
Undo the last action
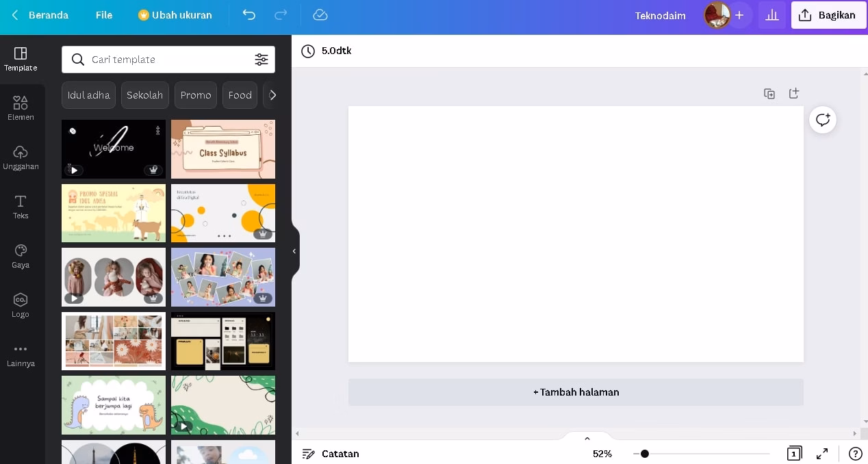(x=249, y=15)
